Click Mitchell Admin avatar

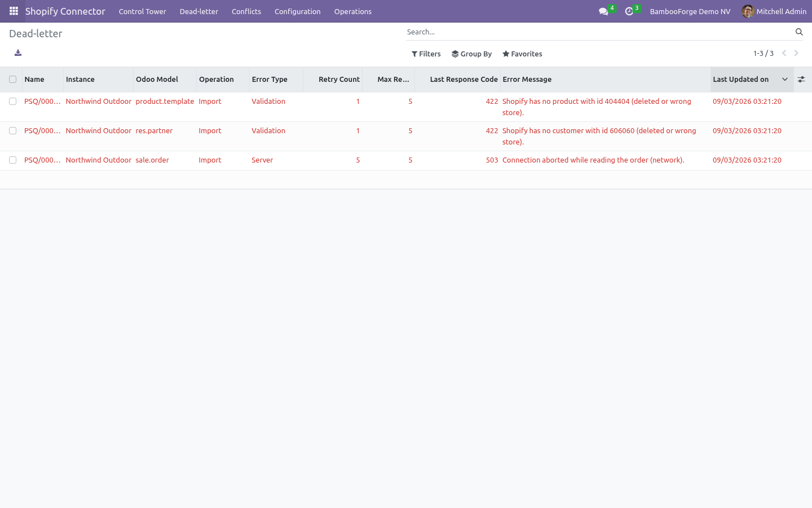pyautogui.click(x=748, y=11)
